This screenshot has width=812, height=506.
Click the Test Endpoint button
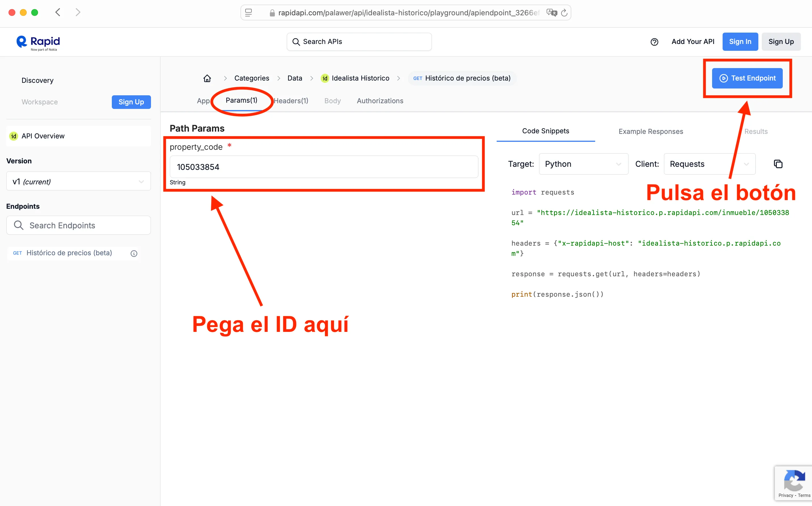[x=747, y=78]
